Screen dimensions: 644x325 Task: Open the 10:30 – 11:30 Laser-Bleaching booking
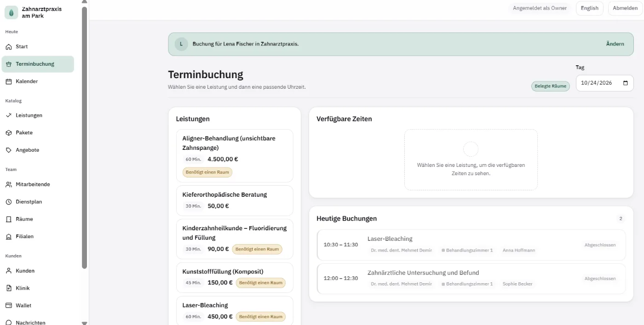[471, 245]
